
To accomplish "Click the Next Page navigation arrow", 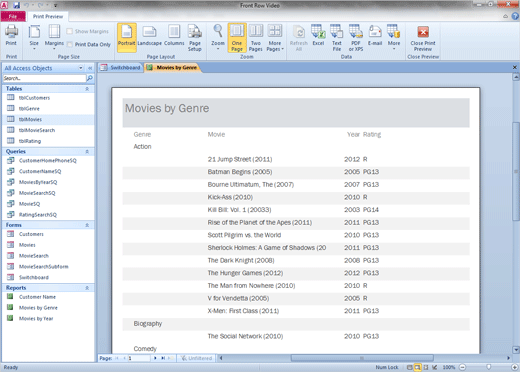I will coord(155,358).
